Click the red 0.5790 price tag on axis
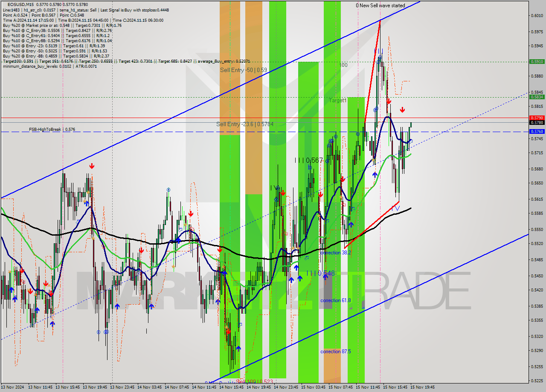The width and height of the screenshot is (546, 392). pos(537,118)
